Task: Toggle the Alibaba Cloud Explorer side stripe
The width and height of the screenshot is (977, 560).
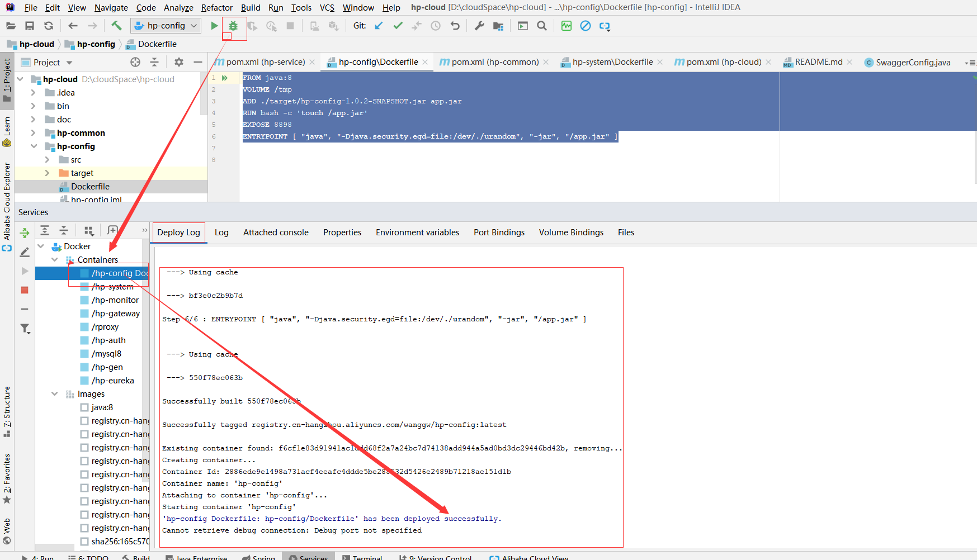Action: point(7,207)
